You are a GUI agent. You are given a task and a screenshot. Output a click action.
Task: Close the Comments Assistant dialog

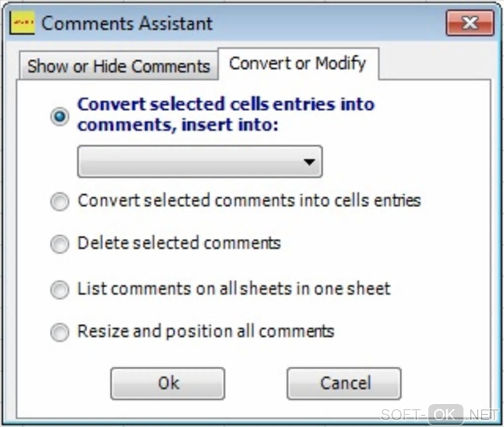[469, 23]
